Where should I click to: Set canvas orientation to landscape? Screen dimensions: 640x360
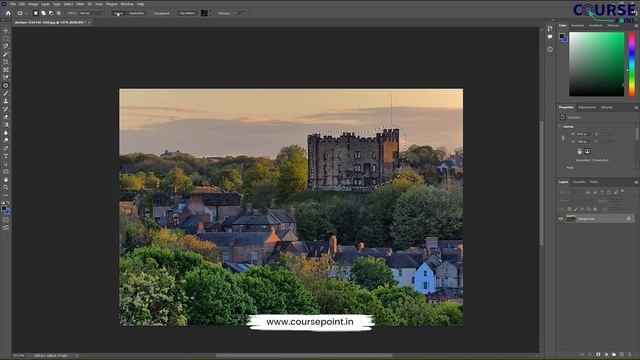tap(587, 151)
